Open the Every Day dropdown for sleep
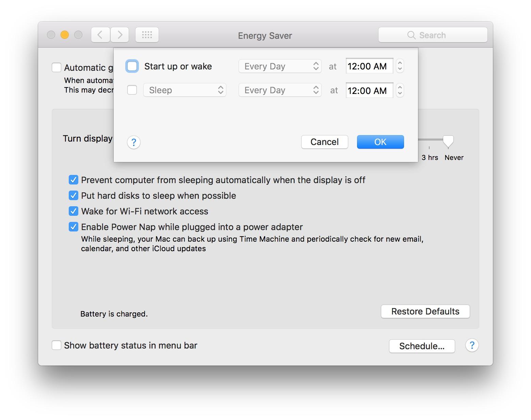 coord(280,90)
